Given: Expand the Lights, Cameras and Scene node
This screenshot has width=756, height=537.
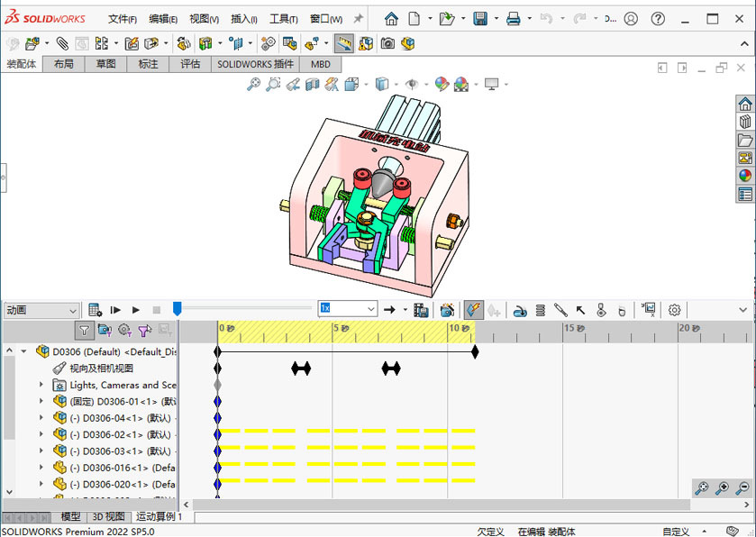Looking at the screenshot, I should point(41,385).
